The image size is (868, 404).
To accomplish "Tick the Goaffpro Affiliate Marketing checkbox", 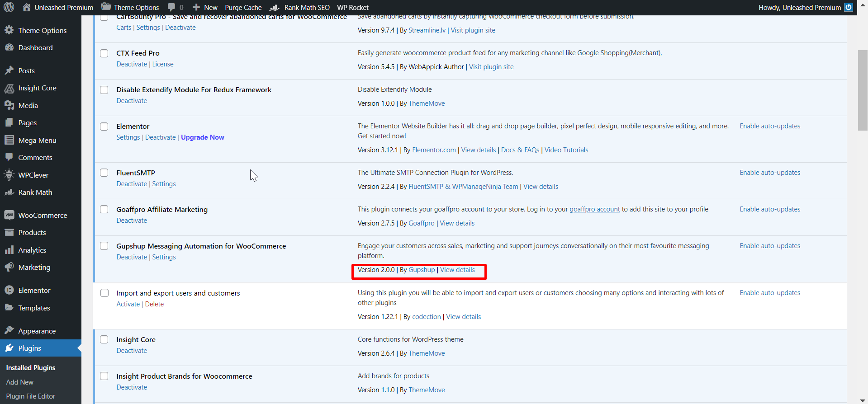I will pyautogui.click(x=104, y=209).
